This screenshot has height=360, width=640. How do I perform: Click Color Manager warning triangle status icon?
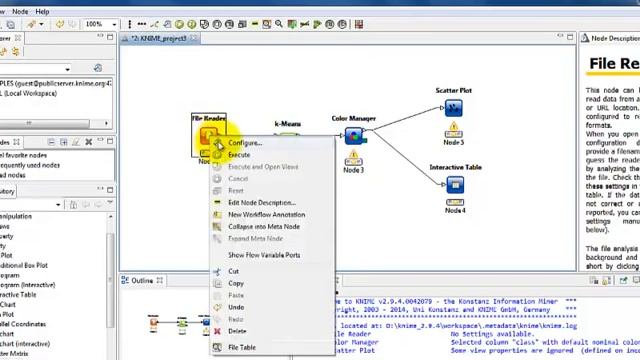pyautogui.click(x=353, y=154)
